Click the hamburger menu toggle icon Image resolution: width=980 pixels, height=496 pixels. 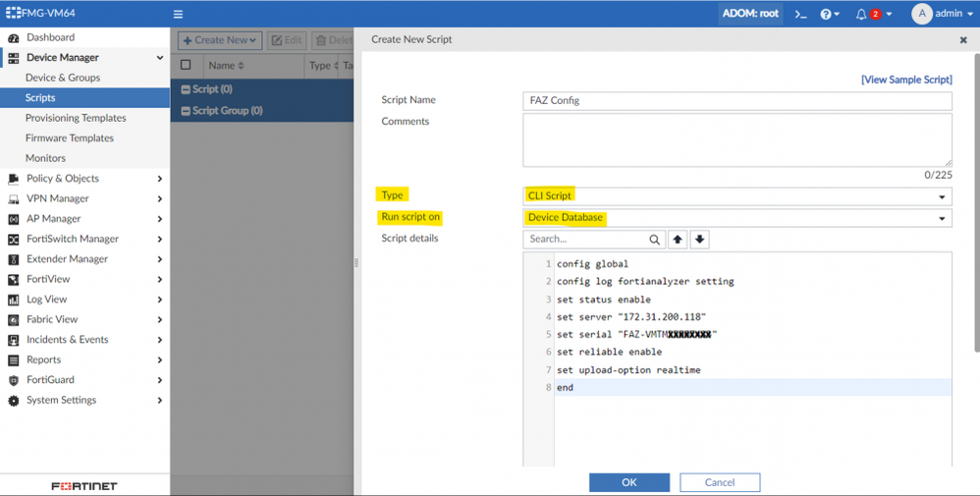tap(178, 14)
